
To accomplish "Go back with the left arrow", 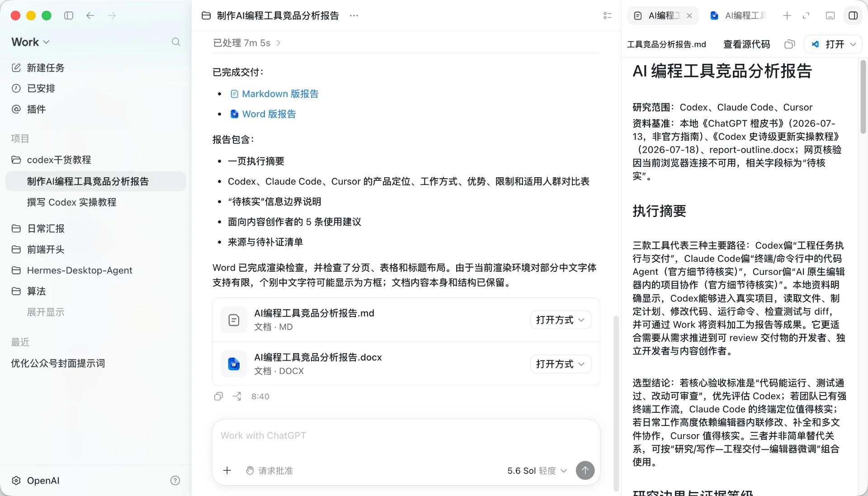I will (90, 15).
